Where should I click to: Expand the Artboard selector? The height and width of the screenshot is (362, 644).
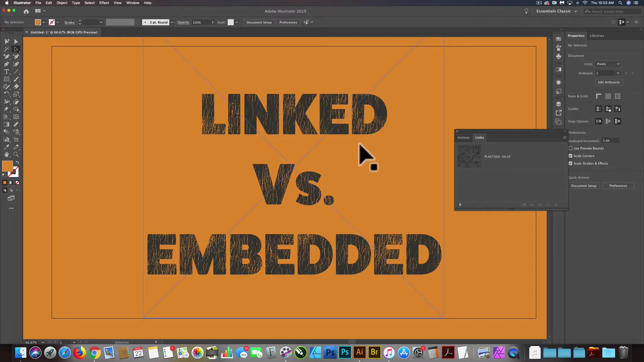[617, 73]
